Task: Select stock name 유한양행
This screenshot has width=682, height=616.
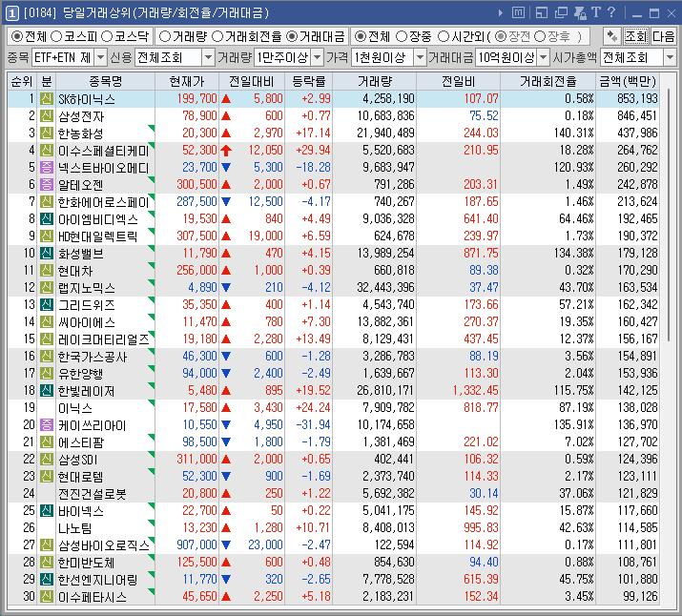Action: [x=80, y=374]
